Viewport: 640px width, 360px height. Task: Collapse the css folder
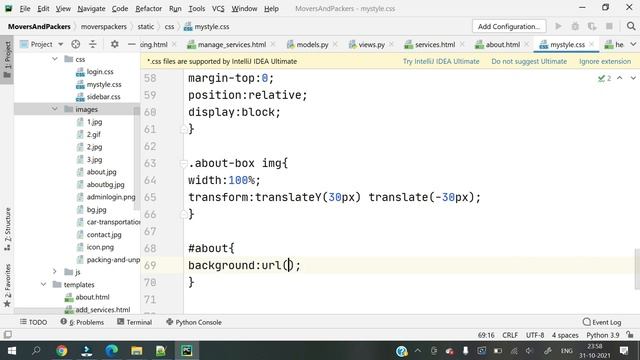(55, 59)
